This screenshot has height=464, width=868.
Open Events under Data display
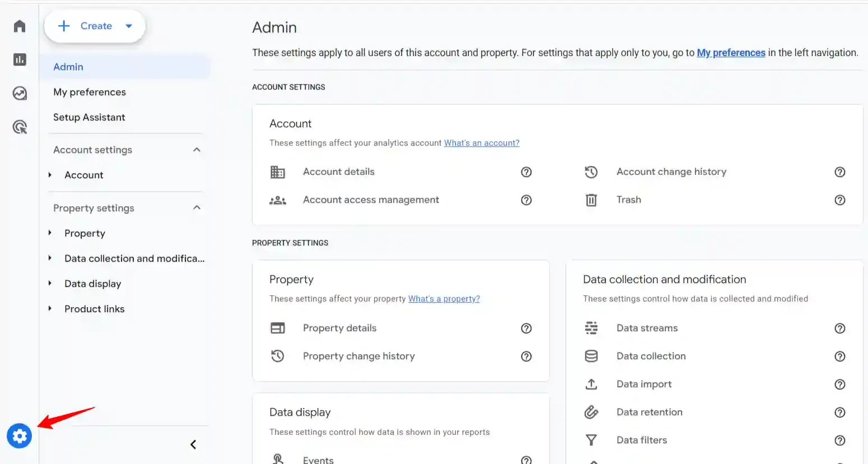pos(318,460)
